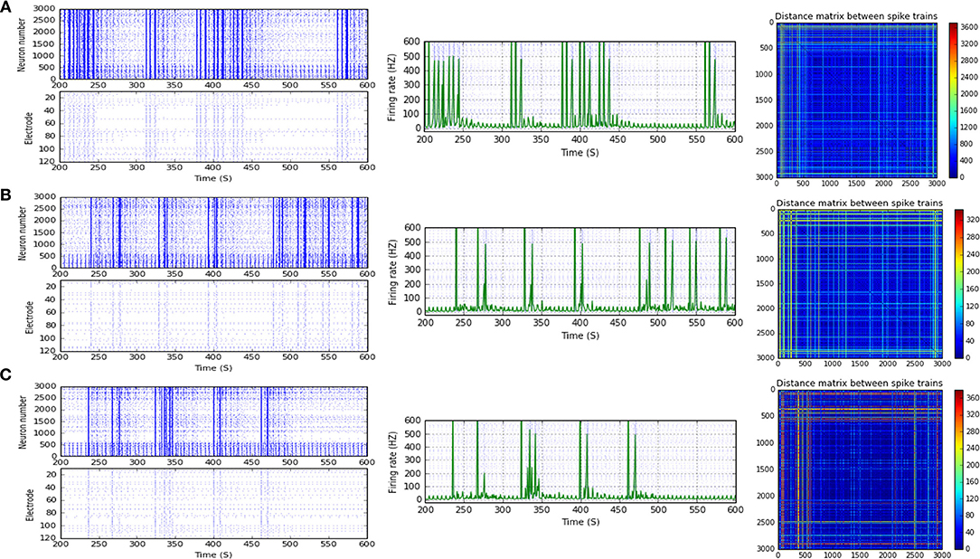Click the panel A firing rate graph
Image resolution: width=980 pixels, height=559 pixels.
580,87
